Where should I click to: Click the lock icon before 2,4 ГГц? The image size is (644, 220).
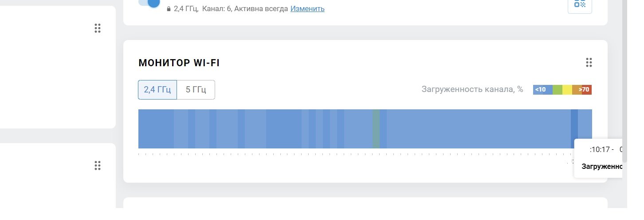click(169, 9)
